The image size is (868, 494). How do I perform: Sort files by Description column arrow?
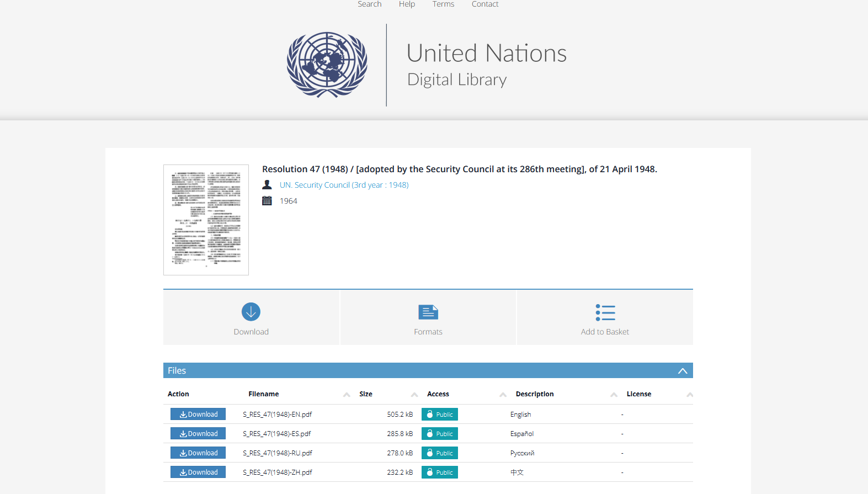tap(614, 395)
